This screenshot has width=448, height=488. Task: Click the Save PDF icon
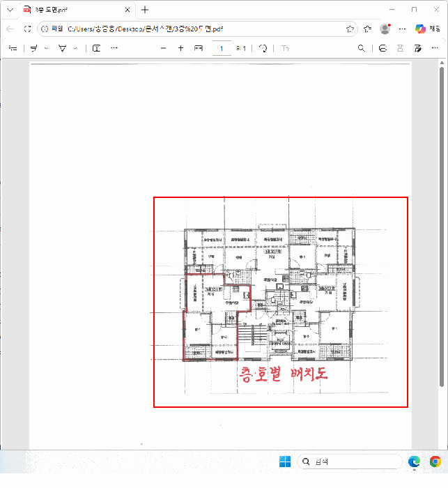click(x=400, y=48)
